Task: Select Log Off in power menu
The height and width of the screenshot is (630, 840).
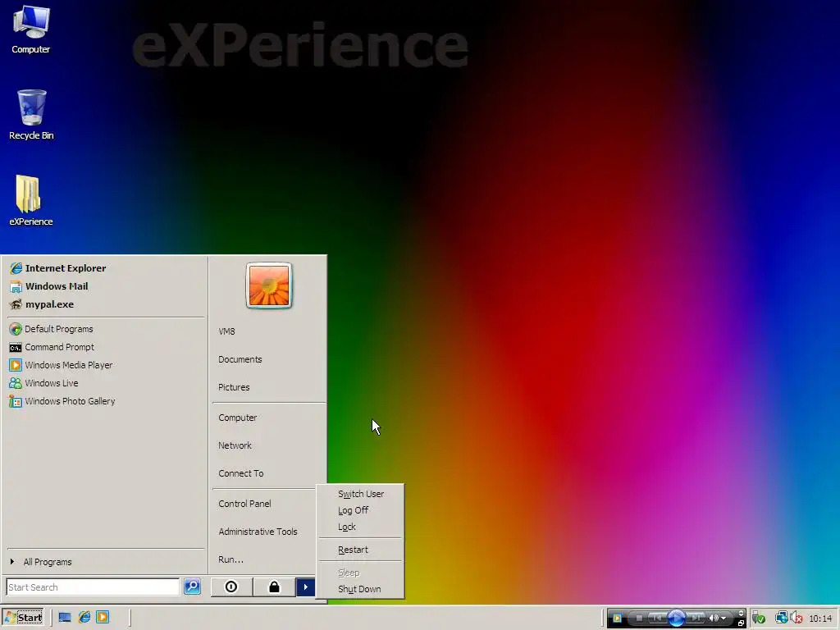Action: coord(361,510)
